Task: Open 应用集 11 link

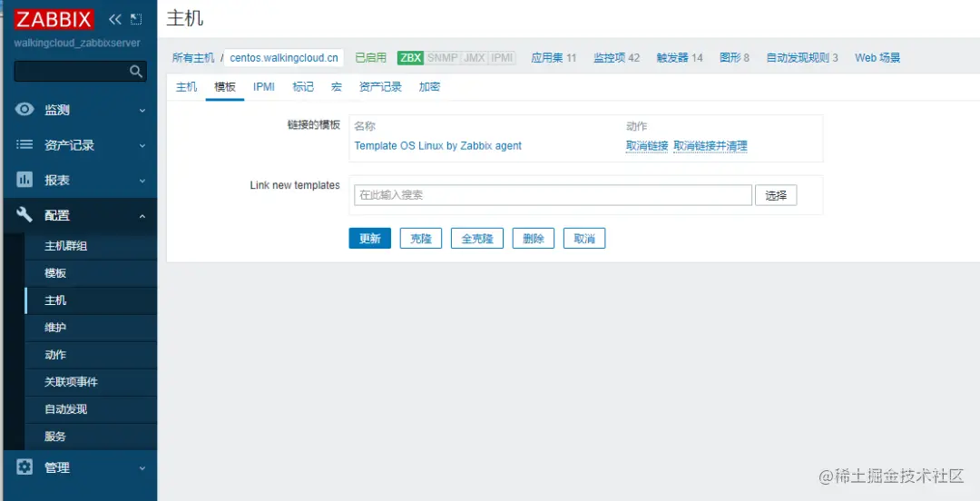Action: pyautogui.click(x=554, y=57)
